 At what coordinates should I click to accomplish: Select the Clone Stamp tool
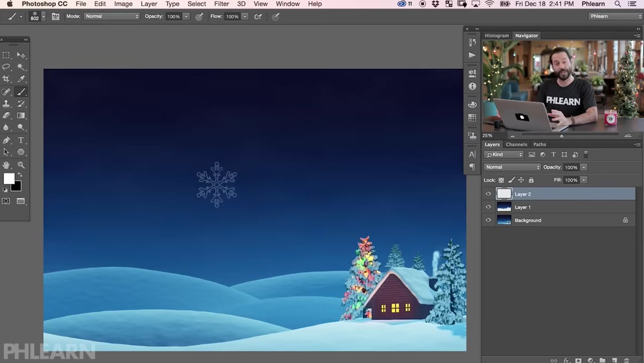[x=6, y=104]
